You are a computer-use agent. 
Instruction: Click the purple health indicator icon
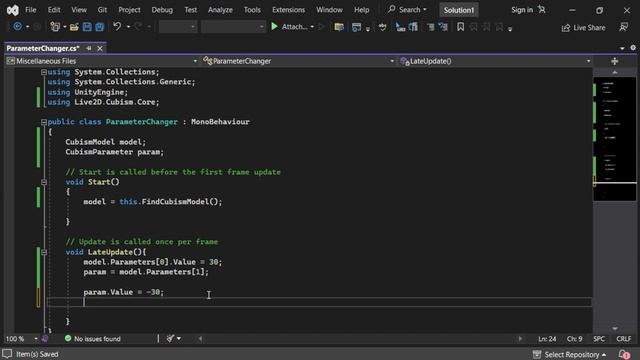tap(45, 339)
